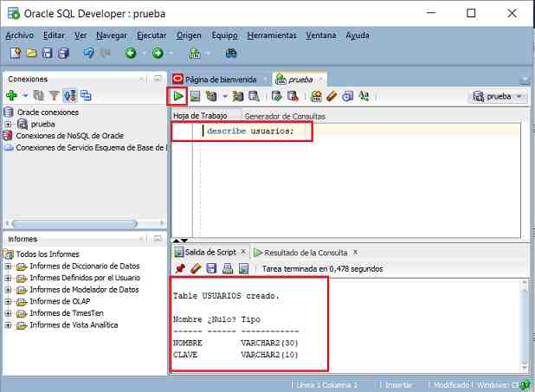Screen dimensions: 535x392
Task: Click the Undo icon in main toolbar
Action: tap(88, 53)
